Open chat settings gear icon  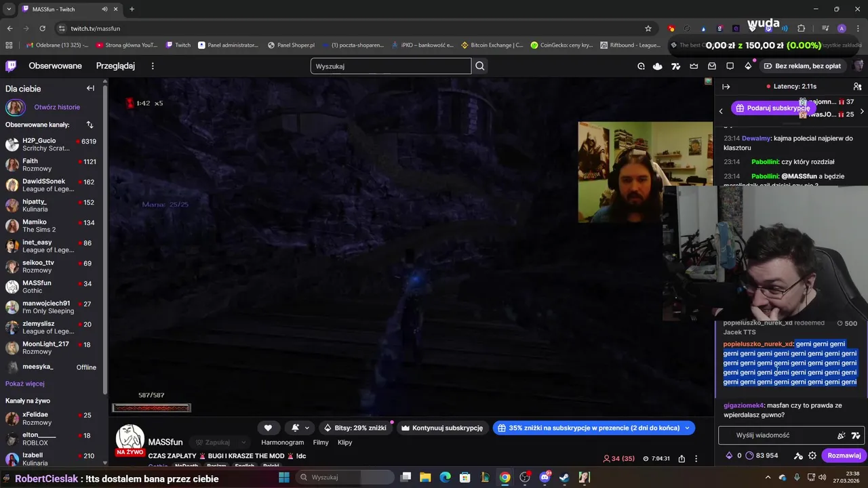[812, 455]
